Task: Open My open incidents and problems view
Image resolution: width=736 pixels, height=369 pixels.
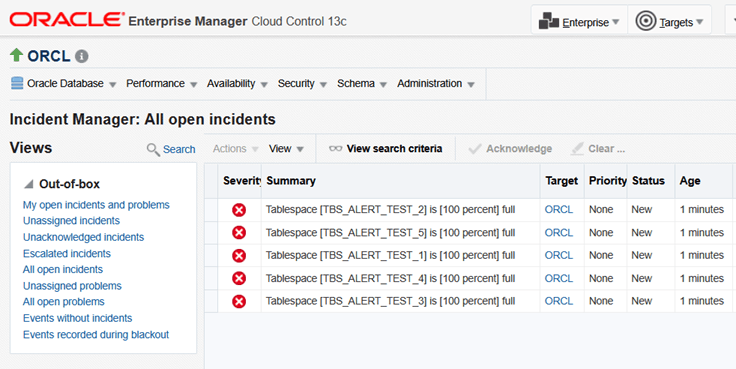Action: pos(96,205)
